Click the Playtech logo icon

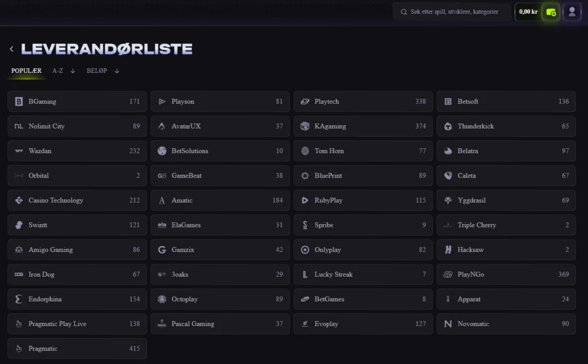[x=305, y=101]
